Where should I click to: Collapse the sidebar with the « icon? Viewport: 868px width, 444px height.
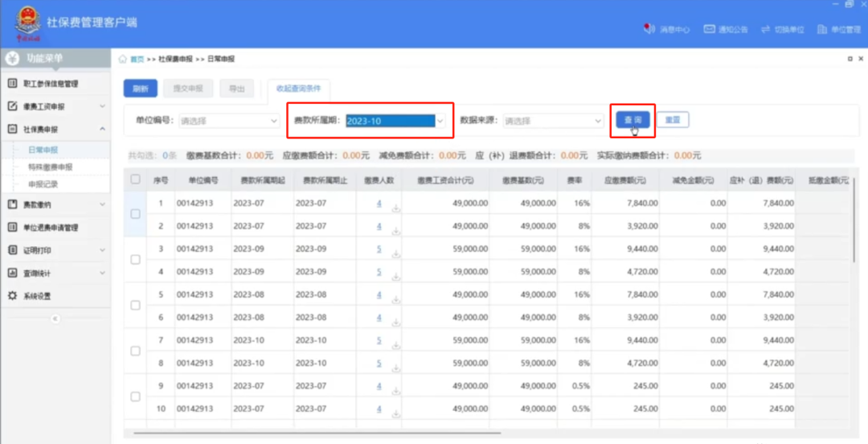point(55,319)
